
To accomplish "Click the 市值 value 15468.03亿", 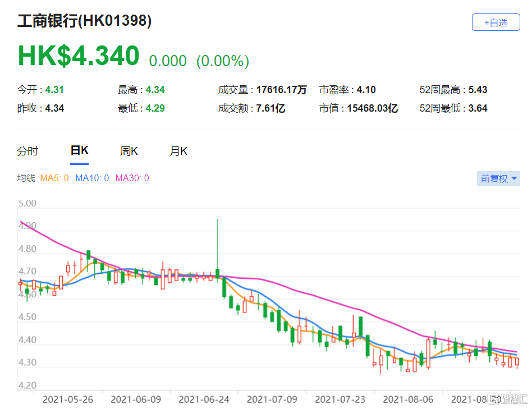I will 372,108.
